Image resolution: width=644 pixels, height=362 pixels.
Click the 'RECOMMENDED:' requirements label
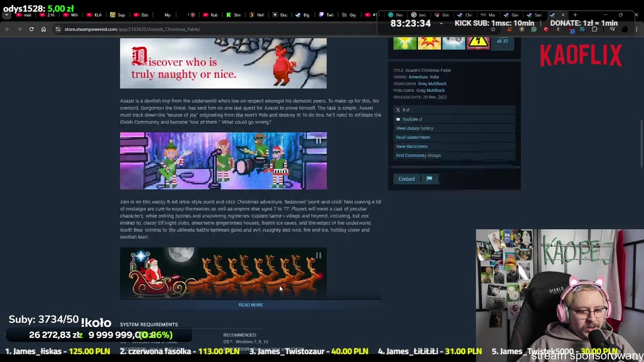point(240,335)
